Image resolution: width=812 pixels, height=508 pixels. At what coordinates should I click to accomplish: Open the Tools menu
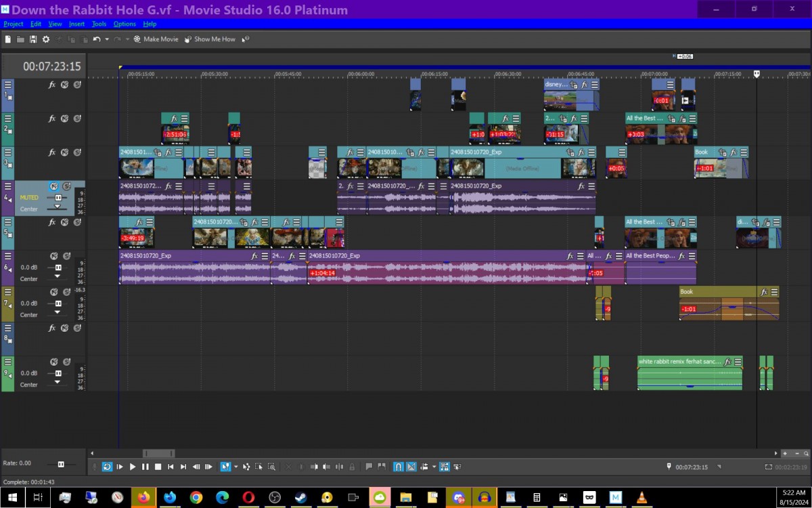[99, 24]
